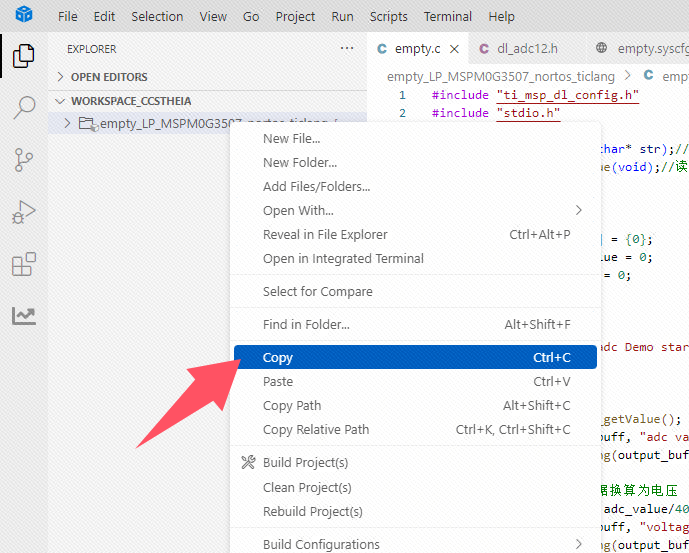689x553 pixels.
Task: Expand the Open With submenu arrow
Action: pyautogui.click(x=579, y=210)
